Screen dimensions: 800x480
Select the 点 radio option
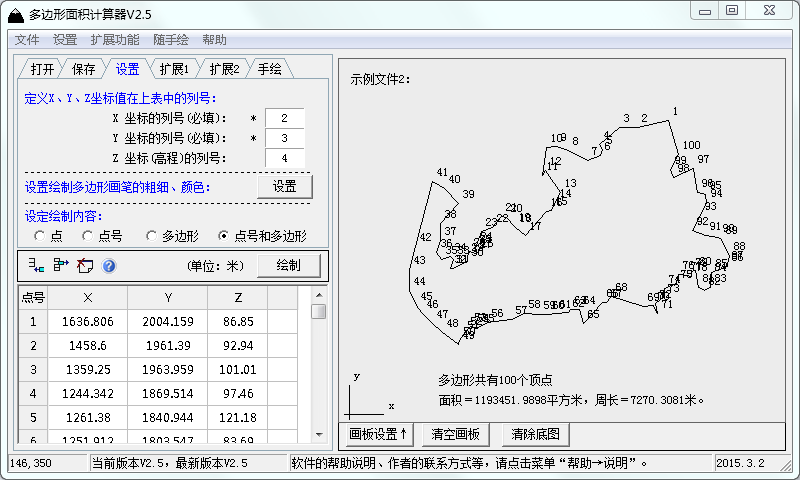[40, 236]
